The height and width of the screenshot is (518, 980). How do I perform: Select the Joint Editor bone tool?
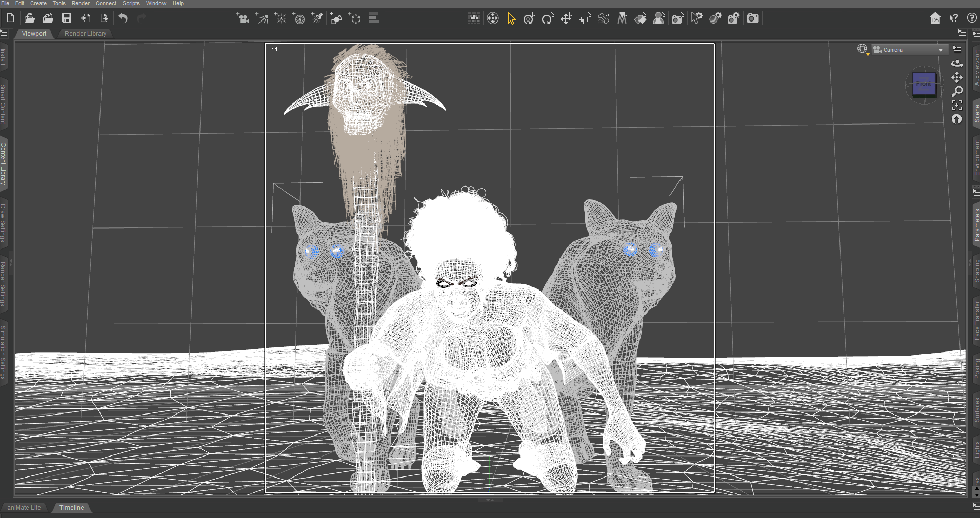(x=604, y=18)
